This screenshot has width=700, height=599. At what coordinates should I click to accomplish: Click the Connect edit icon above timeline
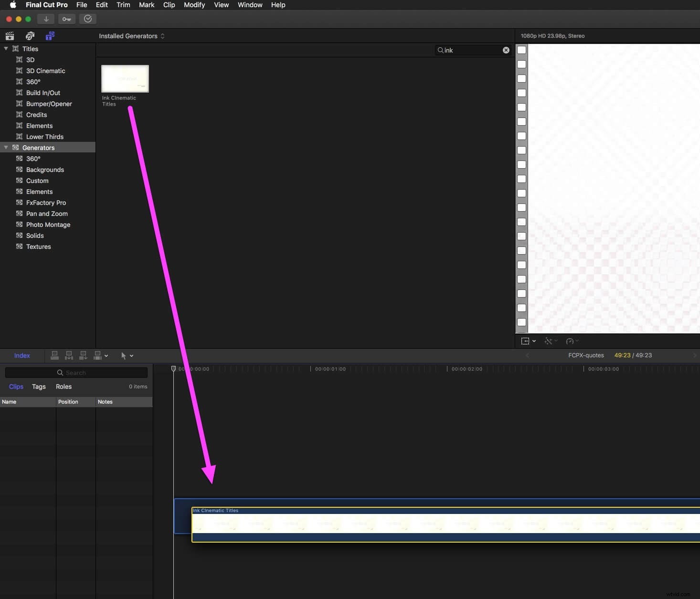[x=55, y=356]
